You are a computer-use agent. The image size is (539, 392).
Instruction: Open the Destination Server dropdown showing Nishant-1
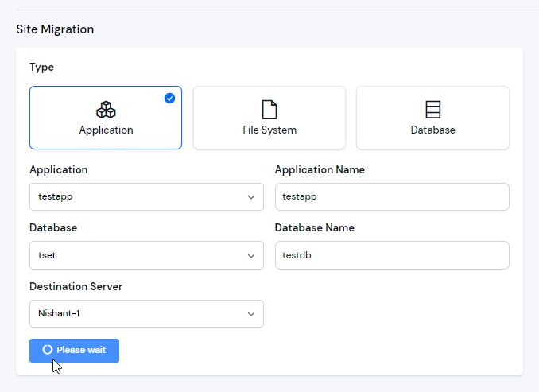[x=146, y=313]
